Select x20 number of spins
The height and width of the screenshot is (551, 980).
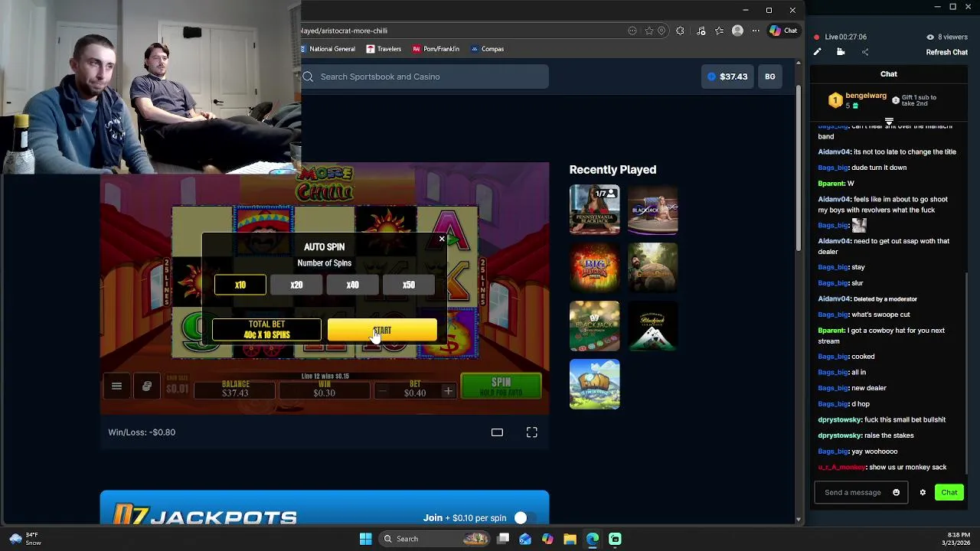pos(296,285)
